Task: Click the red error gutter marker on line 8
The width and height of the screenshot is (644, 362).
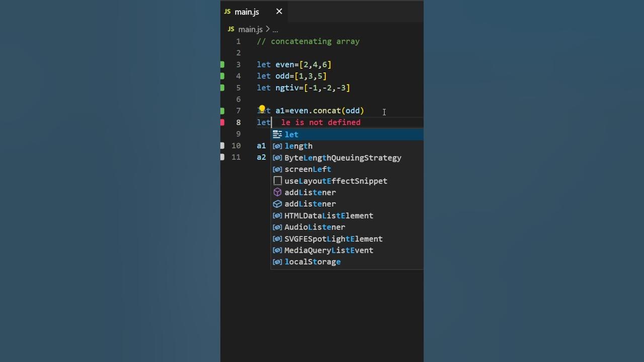Action: [222, 122]
